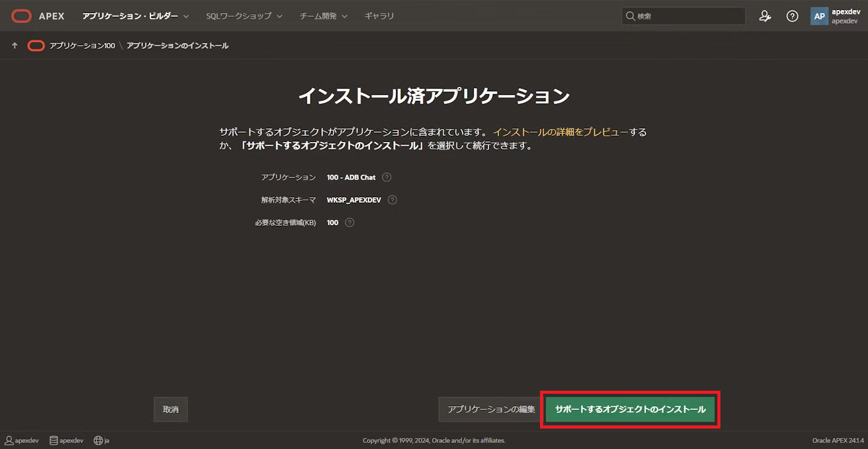Select ギャラリ from the top menu
Screen dimensions: 868x449
pos(379,16)
